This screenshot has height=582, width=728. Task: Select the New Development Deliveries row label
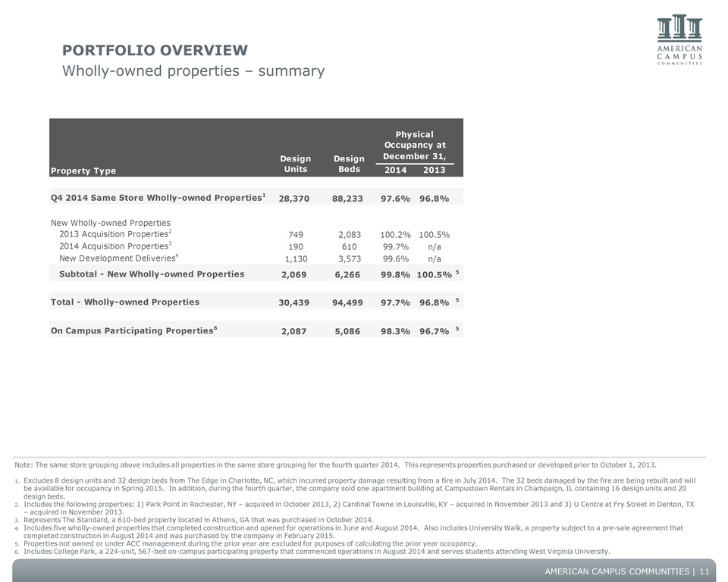click(x=119, y=258)
